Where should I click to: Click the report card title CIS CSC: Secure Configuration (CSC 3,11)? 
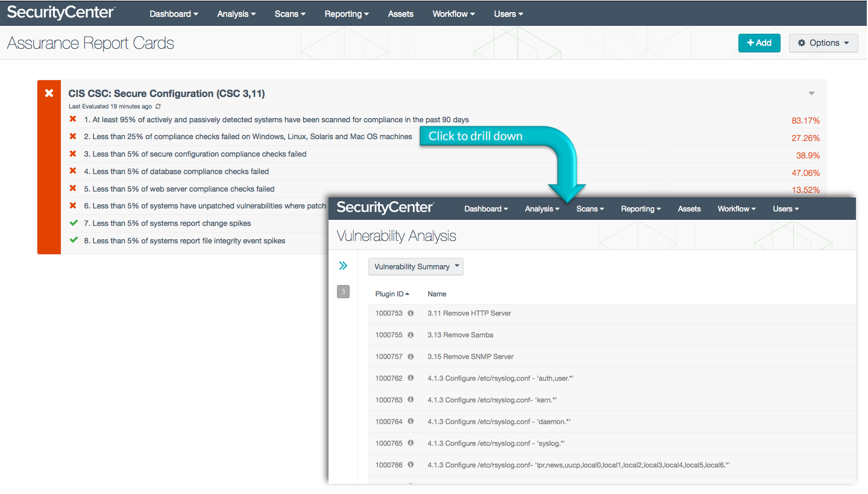coord(166,93)
